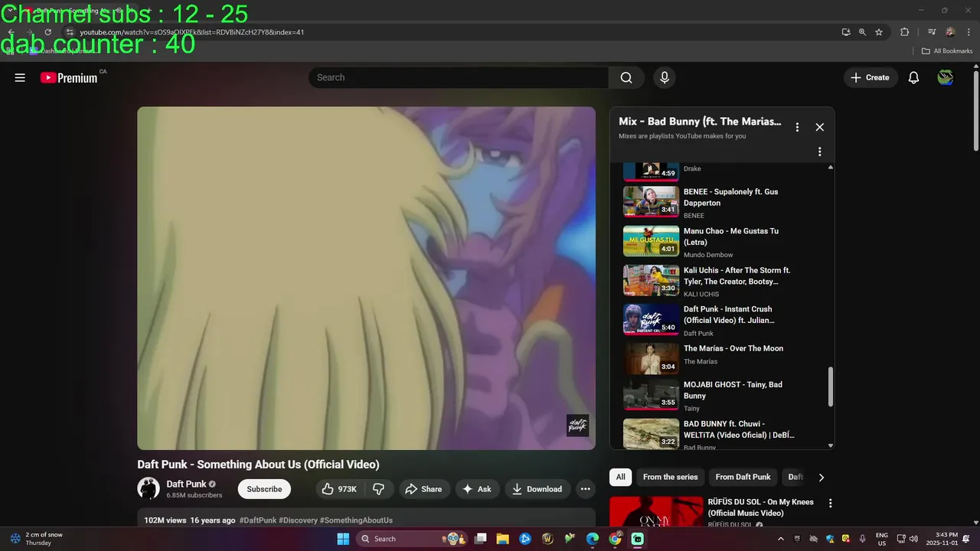980x551 pixels.
Task: Open Chrome media controls icon
Action: point(932,32)
